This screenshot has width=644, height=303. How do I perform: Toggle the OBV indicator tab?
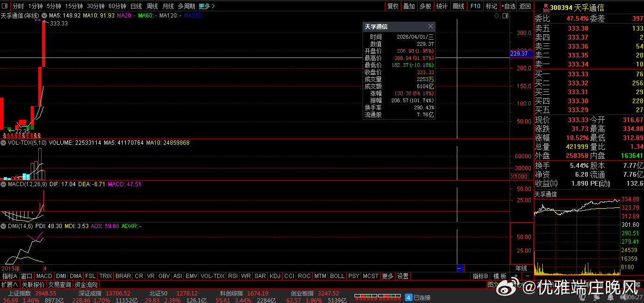[164, 276]
